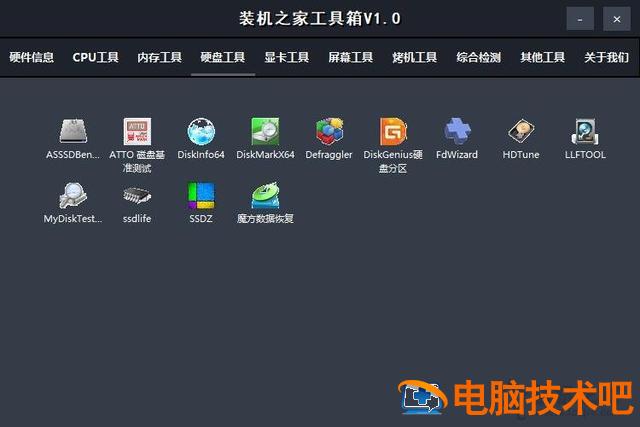Image resolution: width=640 pixels, height=427 pixels.
Task: Go to the 显卡工具 tab
Action: (x=287, y=57)
